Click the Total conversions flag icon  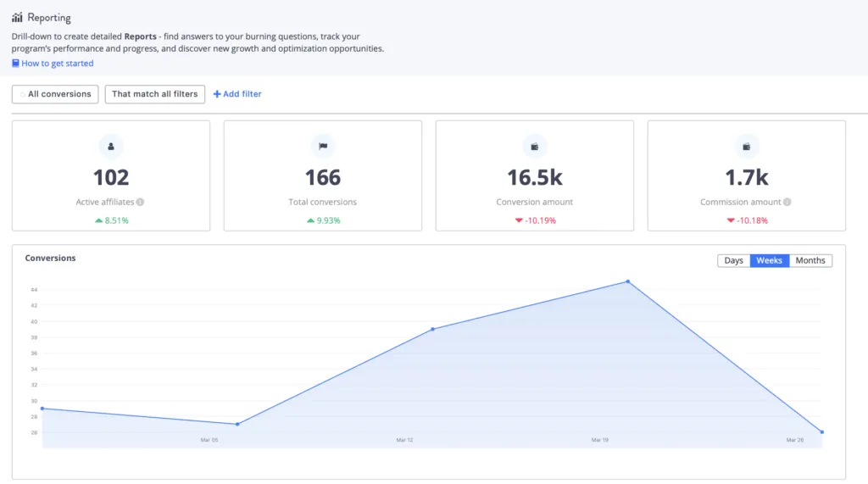[x=323, y=147]
